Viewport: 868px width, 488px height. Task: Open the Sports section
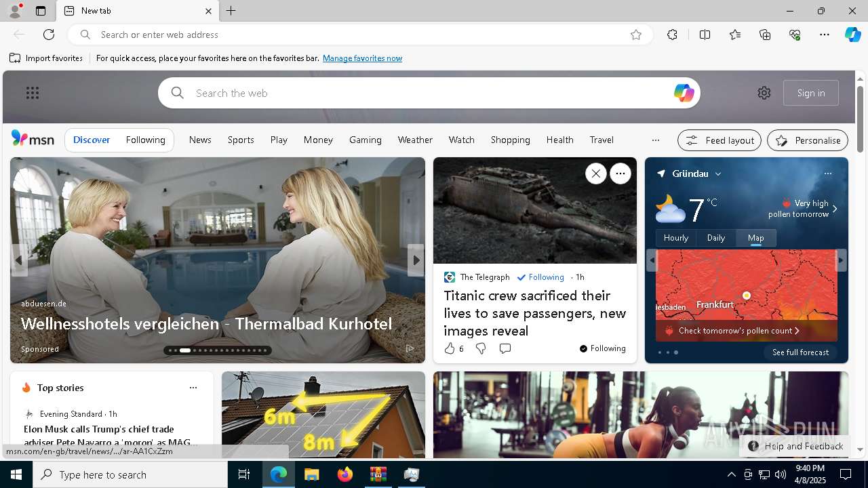click(241, 140)
